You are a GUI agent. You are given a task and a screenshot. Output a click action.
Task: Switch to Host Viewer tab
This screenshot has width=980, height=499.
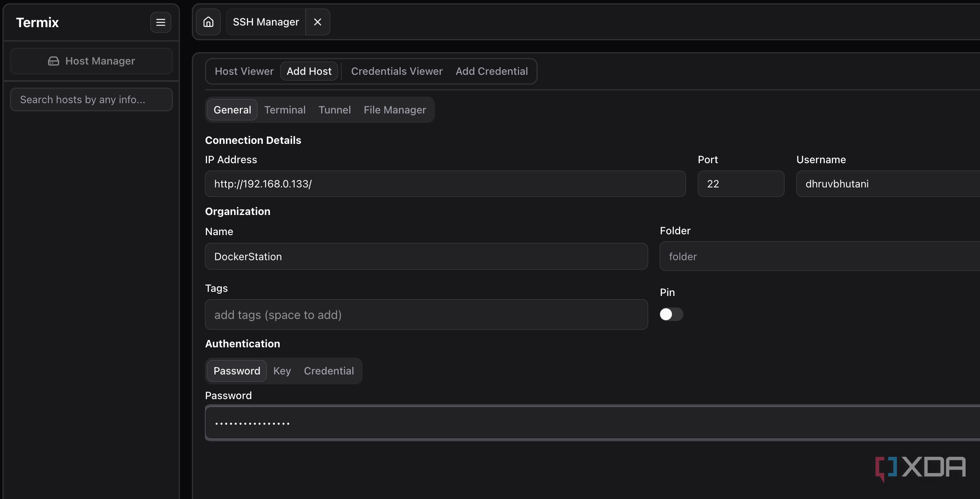point(244,71)
